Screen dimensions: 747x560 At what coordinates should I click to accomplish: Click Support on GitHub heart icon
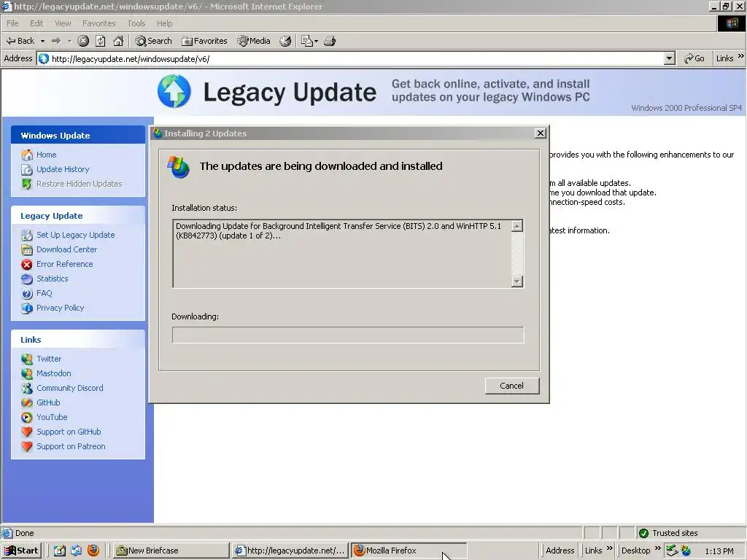(27, 432)
